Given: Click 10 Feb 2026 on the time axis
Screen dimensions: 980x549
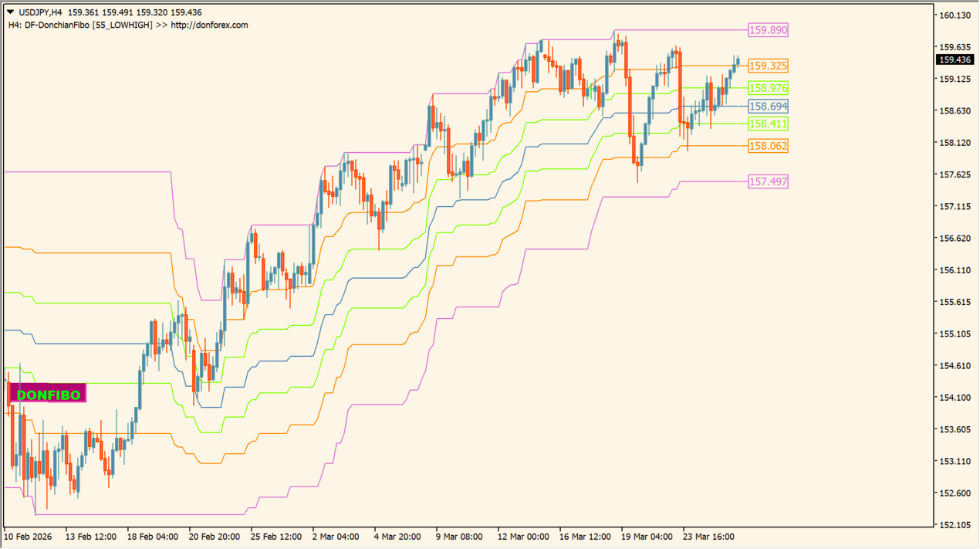Looking at the screenshot, I should (29, 536).
